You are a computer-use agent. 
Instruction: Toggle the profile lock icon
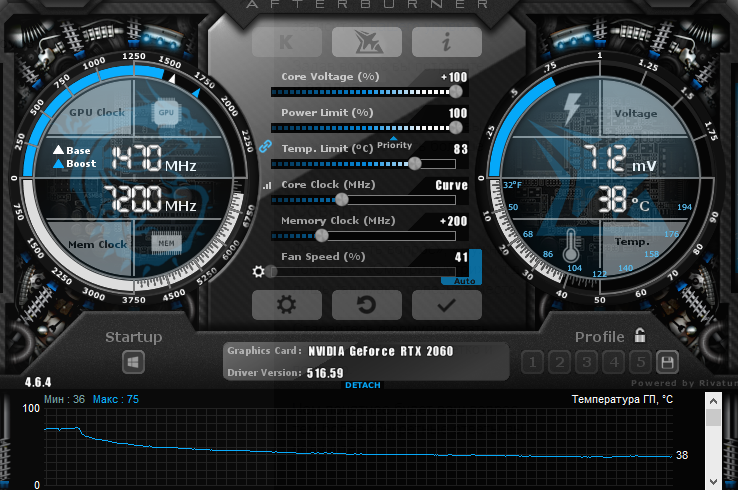pyautogui.click(x=640, y=335)
